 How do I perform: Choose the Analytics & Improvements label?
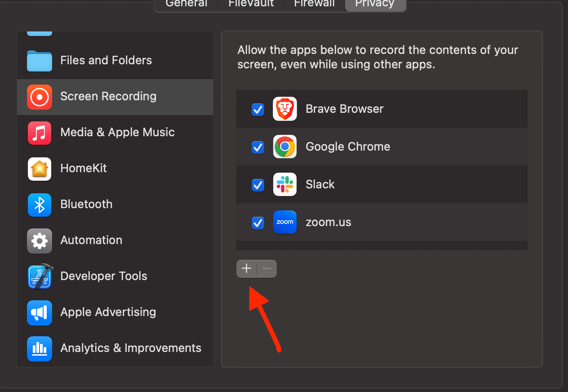click(x=131, y=348)
